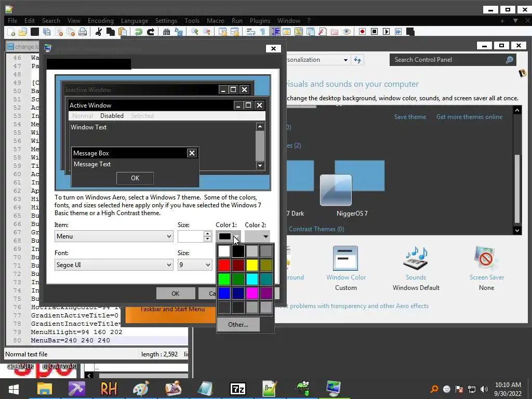Undo with the green arrow icon

coord(138,32)
